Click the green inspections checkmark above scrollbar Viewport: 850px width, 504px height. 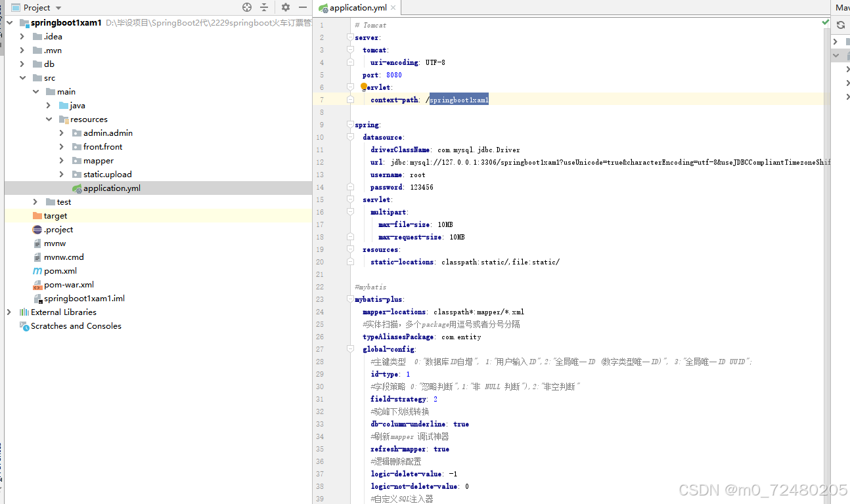[826, 22]
